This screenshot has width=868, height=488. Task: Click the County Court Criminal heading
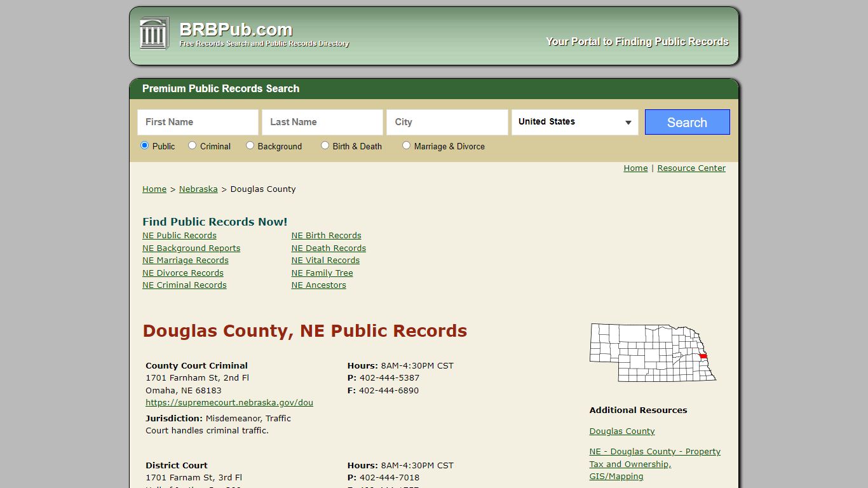pyautogui.click(x=196, y=366)
